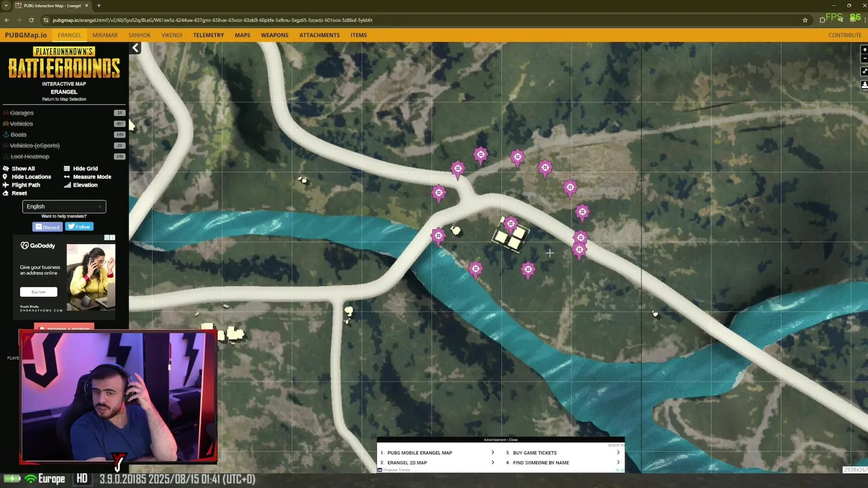Open the Discord button
This screenshot has height=488, width=868.
point(47,227)
